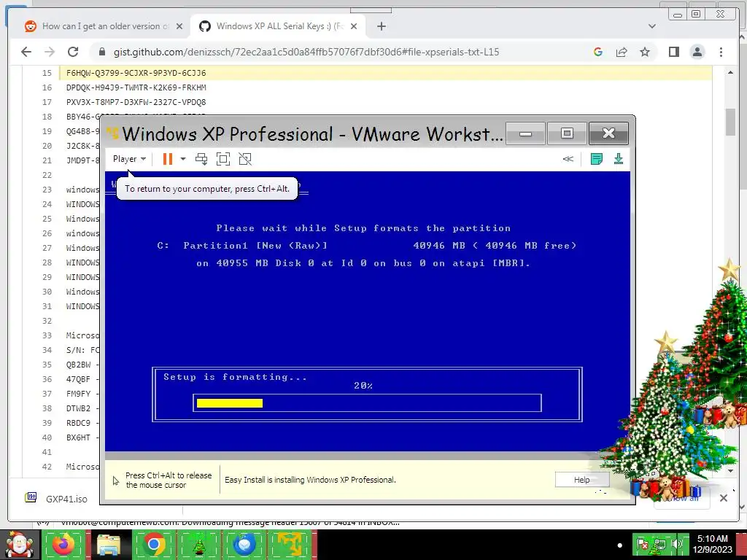The width and height of the screenshot is (747, 560).
Task: Click the Action Center flag tray icon
Action: (x=643, y=544)
